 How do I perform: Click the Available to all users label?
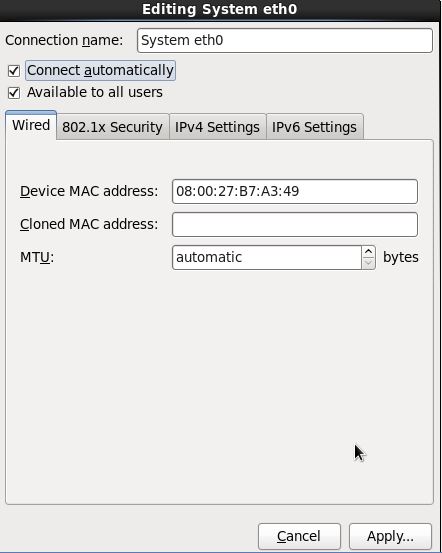click(95, 92)
